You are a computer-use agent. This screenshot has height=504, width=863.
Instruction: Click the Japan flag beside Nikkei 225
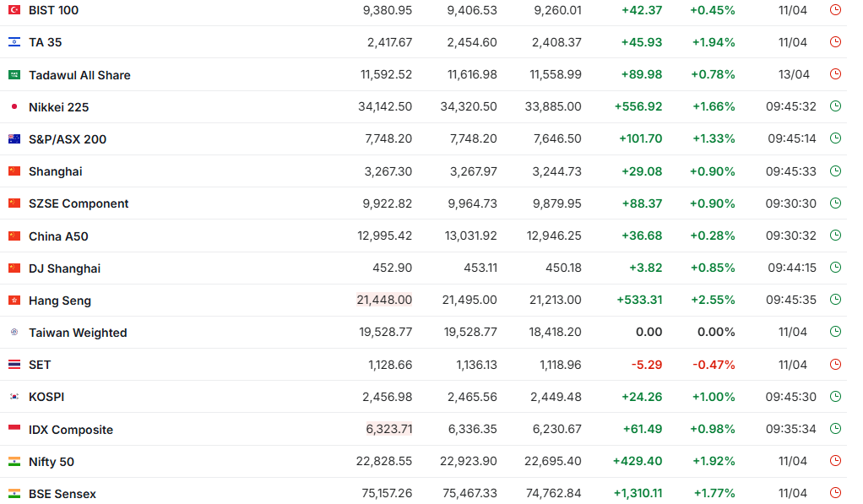pos(14,107)
